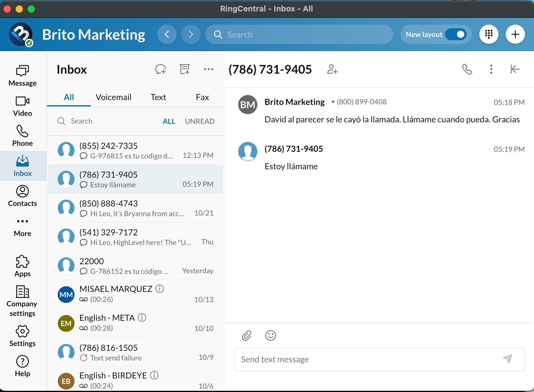Switch to the All tab
This screenshot has height=392, width=534.
tap(69, 97)
